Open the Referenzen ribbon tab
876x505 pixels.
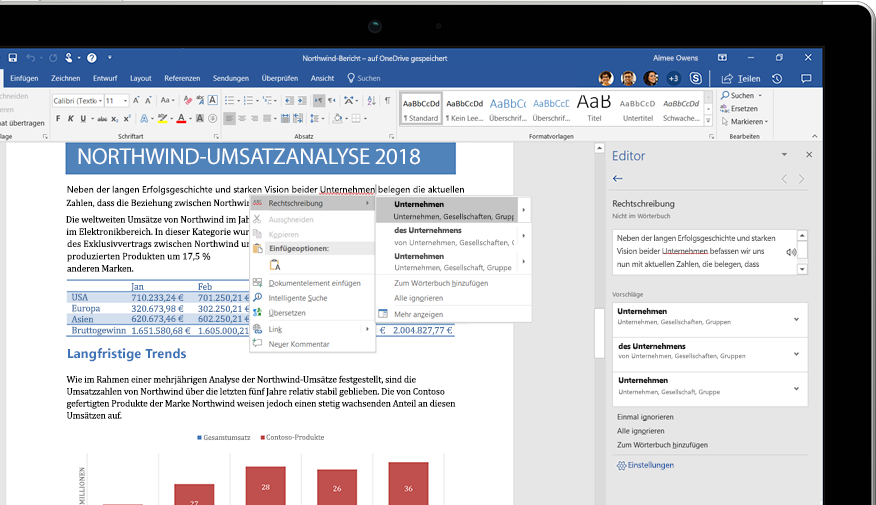pyautogui.click(x=182, y=78)
